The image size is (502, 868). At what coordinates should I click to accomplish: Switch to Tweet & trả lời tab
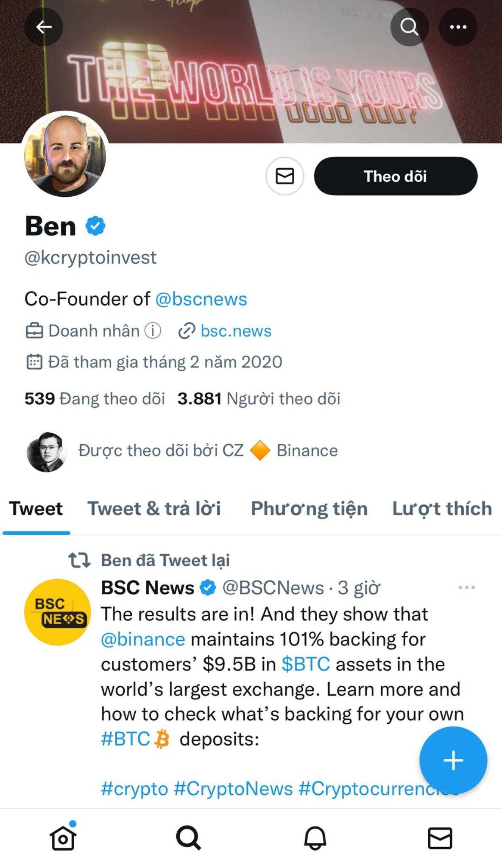pos(154,509)
